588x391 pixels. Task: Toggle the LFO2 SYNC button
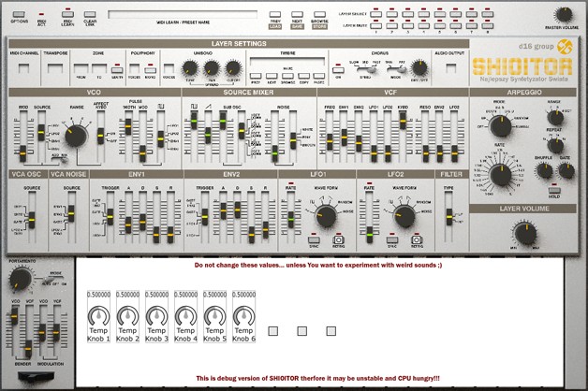(392, 239)
